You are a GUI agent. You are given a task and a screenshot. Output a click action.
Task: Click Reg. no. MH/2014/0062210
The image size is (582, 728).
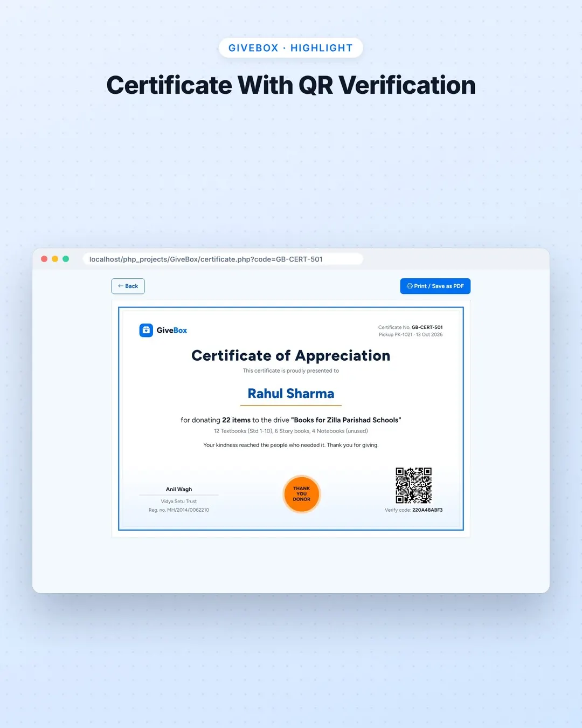tap(179, 510)
